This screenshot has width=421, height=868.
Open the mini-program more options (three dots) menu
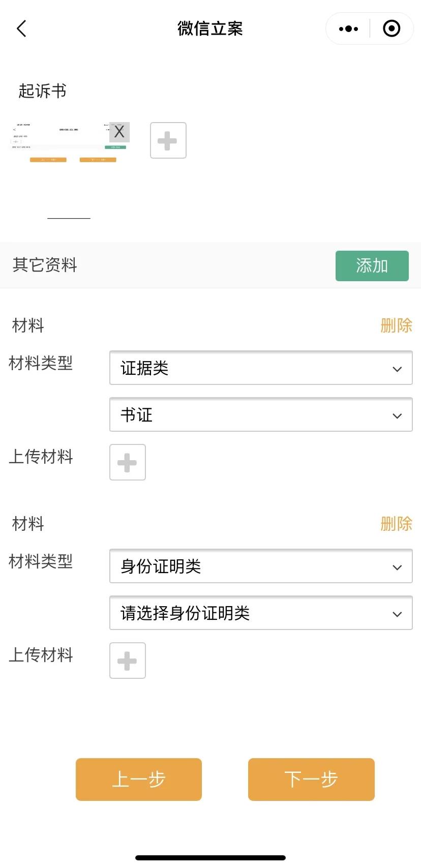(348, 28)
